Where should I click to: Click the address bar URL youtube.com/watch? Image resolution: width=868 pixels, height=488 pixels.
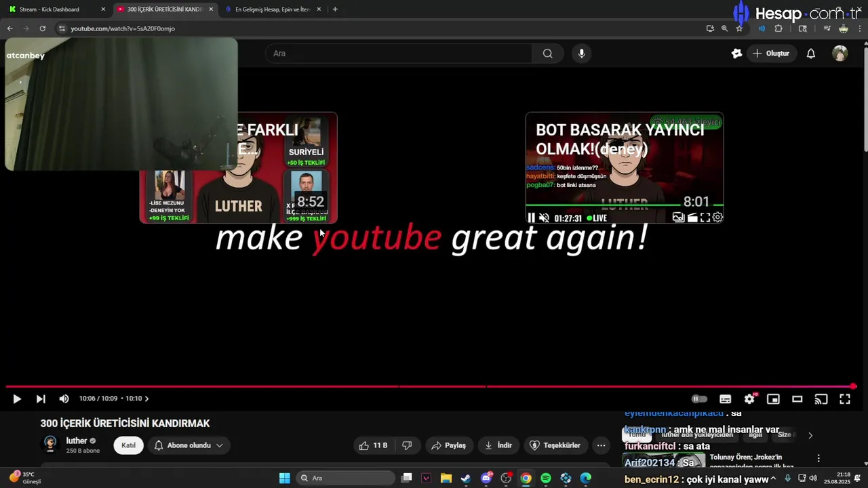point(123,28)
